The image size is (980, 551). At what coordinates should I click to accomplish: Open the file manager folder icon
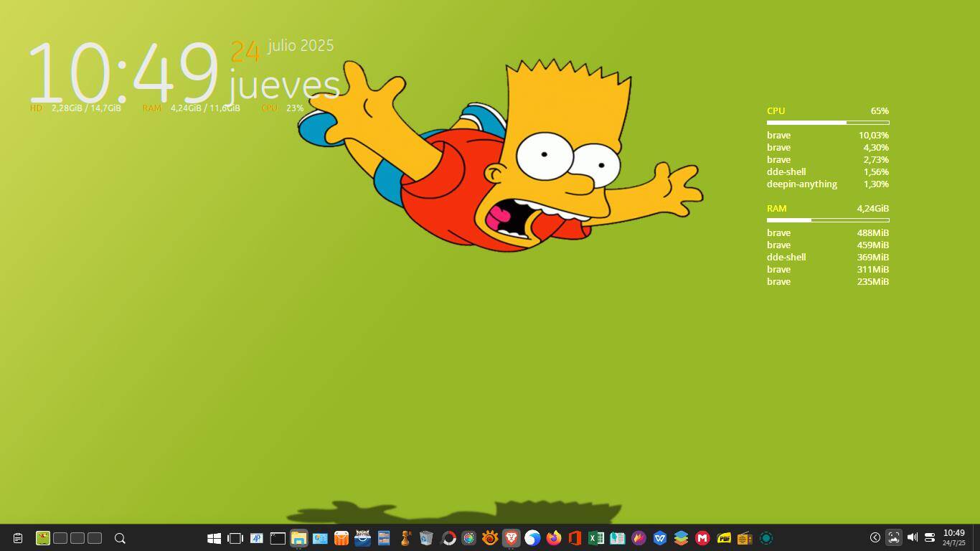click(x=298, y=538)
